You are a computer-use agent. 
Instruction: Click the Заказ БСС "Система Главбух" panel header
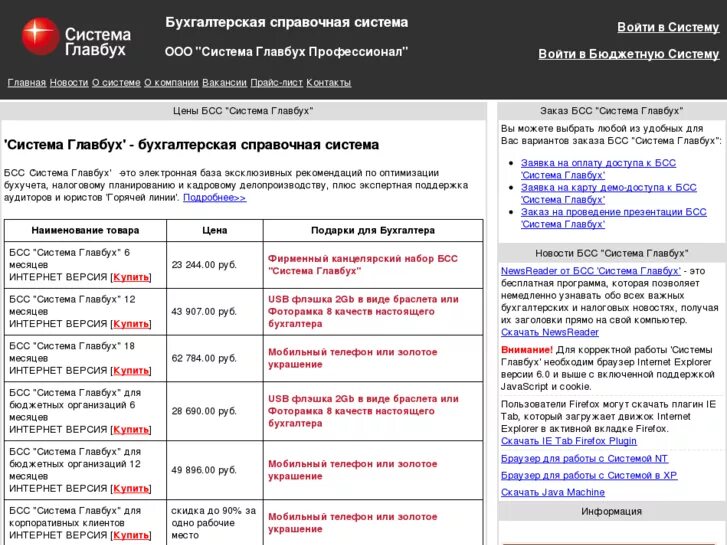coord(611,111)
